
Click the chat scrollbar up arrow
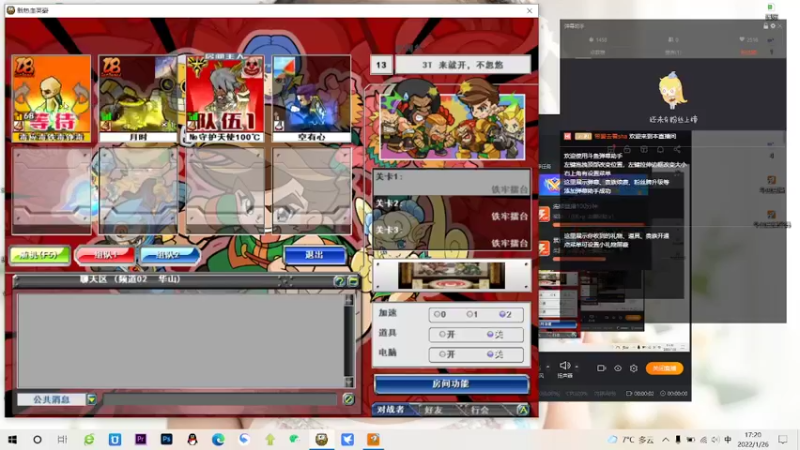348,300
